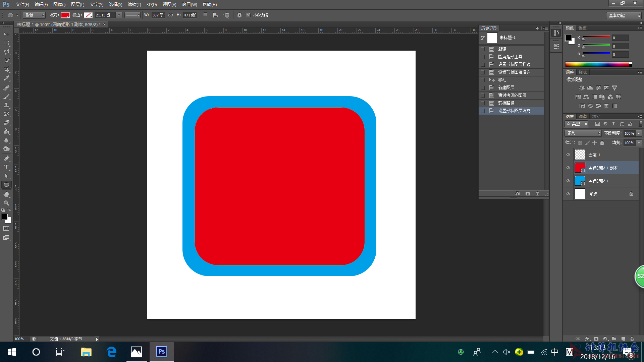Open File Explorer from the taskbar
Screen dimensions: 644x362
point(86,352)
